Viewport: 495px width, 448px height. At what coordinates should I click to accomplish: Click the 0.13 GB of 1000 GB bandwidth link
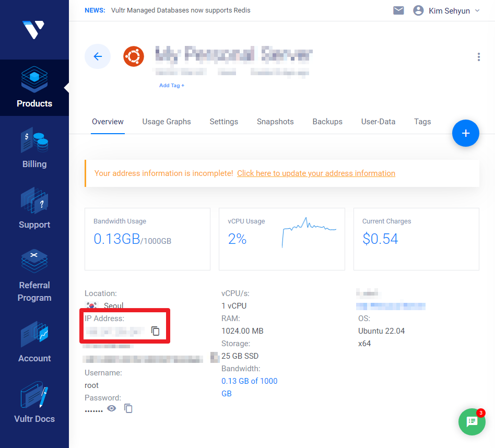(x=250, y=387)
